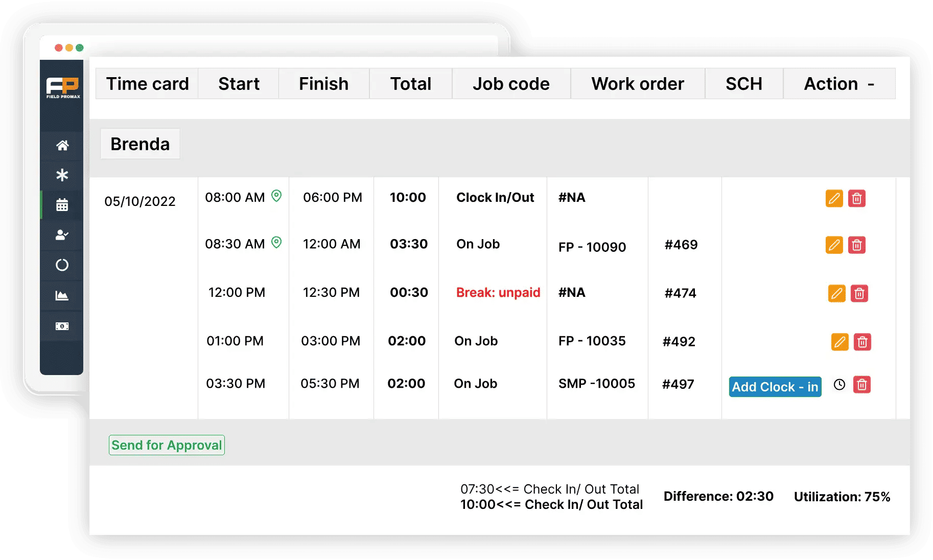Click work order SMP -10005
The width and height of the screenshot is (933, 560).
[597, 384]
